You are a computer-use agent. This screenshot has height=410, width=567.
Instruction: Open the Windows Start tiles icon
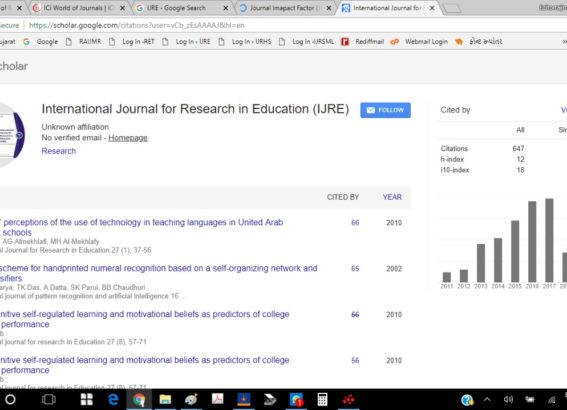click(87, 400)
